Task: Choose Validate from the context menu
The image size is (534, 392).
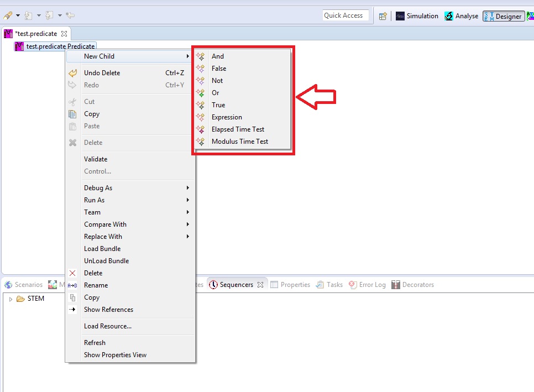Action: tap(130, 159)
